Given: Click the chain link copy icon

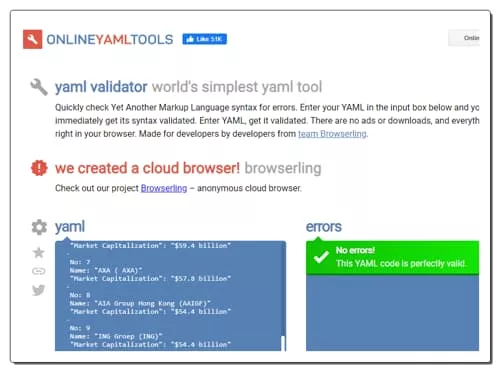Looking at the screenshot, I should [39, 271].
